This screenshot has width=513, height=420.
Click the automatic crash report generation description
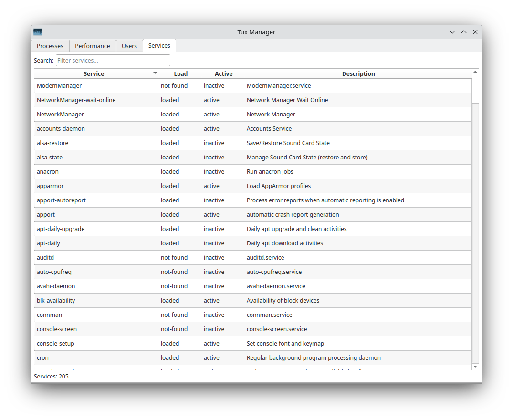358,215
